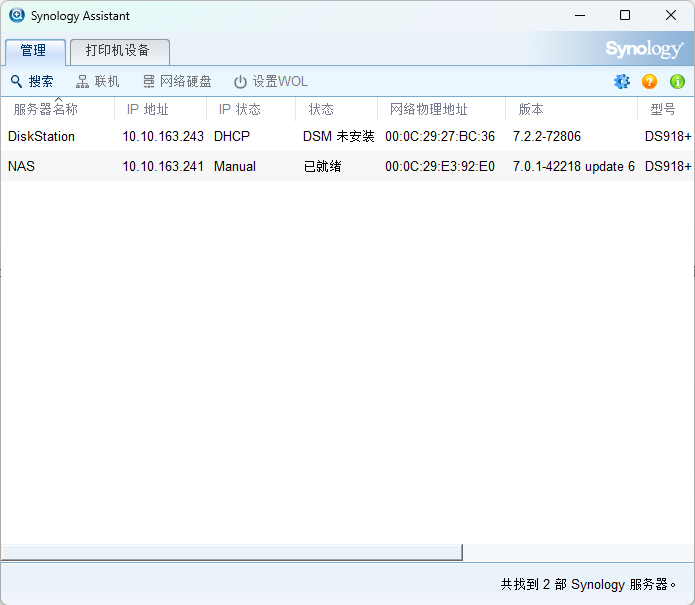
Task: Click the 共找到 2 部 Synology 服务器 status text
Action: pos(588,584)
